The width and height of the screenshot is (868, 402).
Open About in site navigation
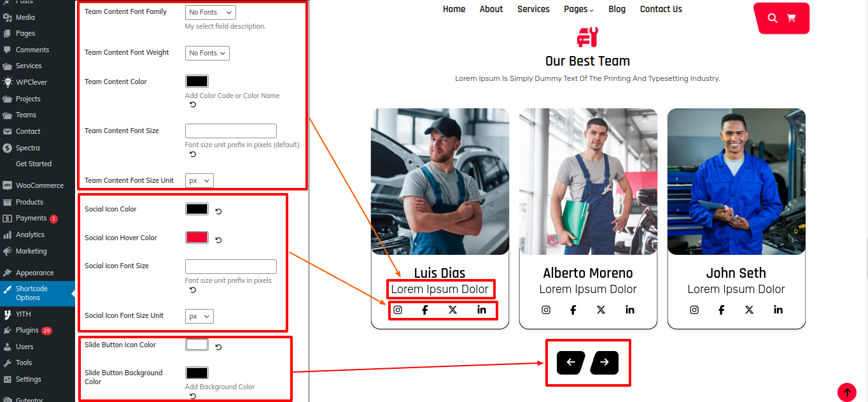(x=491, y=9)
